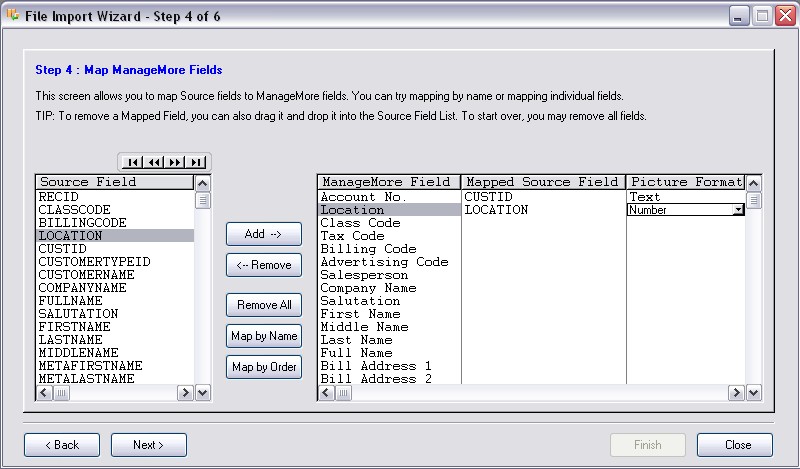This screenshot has width=800, height=469.
Task: Click the Picture Format column header
Action: pos(686,182)
